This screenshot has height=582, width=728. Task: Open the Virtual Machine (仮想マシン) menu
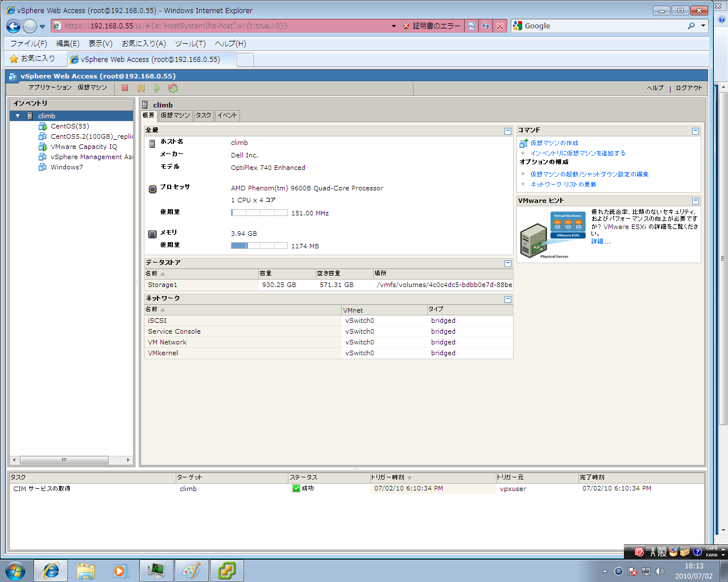(92, 88)
